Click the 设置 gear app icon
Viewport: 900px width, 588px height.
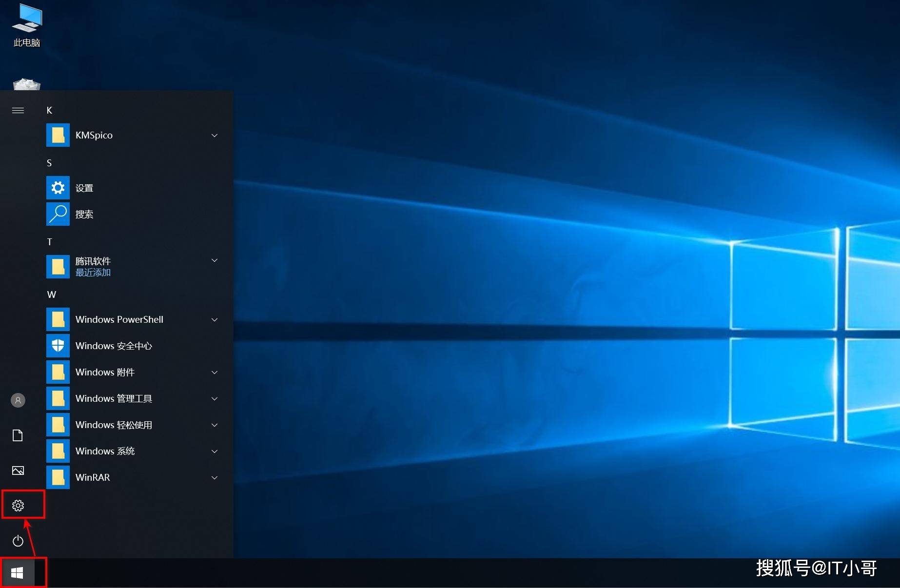[58, 188]
